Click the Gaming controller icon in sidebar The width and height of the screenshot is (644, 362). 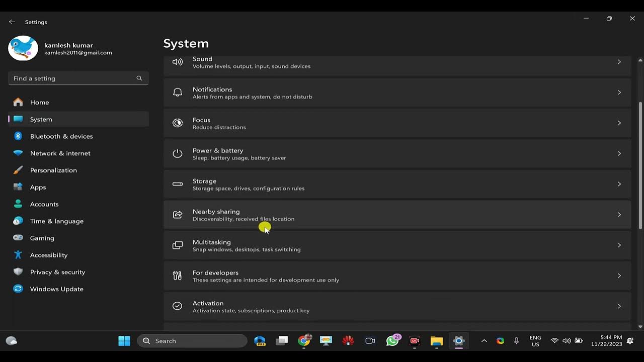(18, 238)
